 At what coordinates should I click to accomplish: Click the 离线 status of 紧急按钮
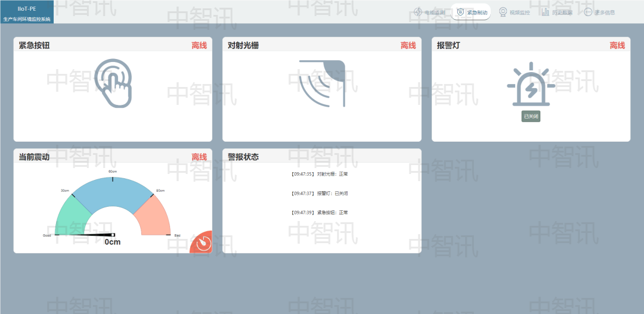(199, 45)
